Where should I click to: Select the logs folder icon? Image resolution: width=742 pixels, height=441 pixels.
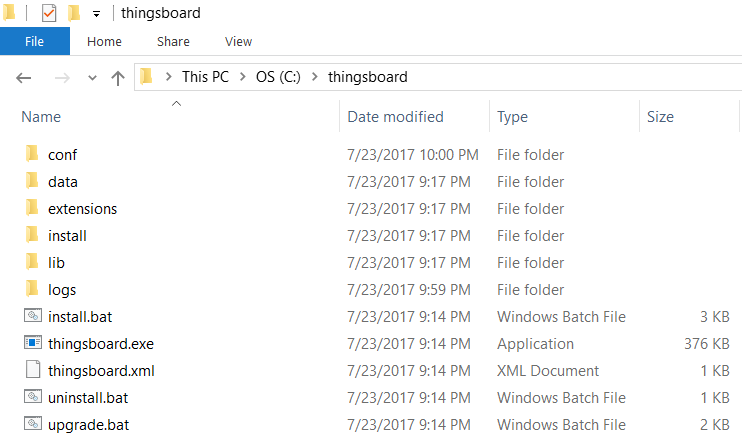[x=32, y=290]
